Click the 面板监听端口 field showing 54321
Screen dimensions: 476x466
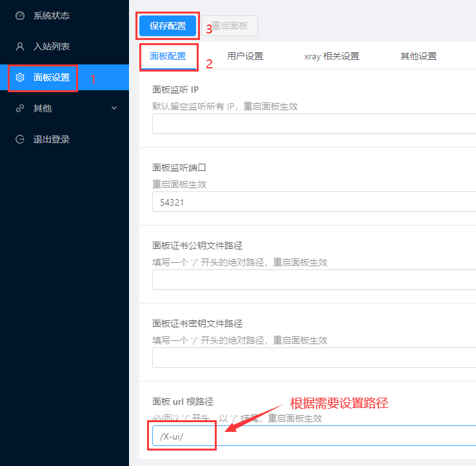[313, 202]
